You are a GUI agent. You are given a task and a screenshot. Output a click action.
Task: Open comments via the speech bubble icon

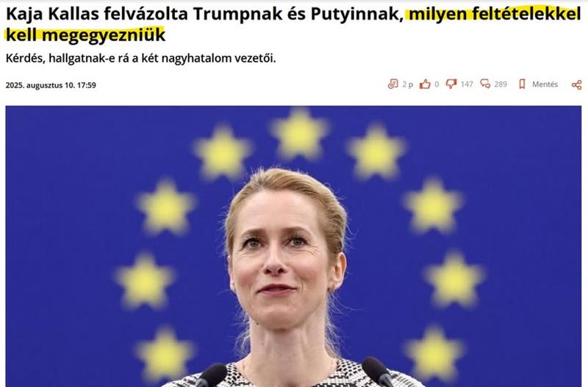485,84
